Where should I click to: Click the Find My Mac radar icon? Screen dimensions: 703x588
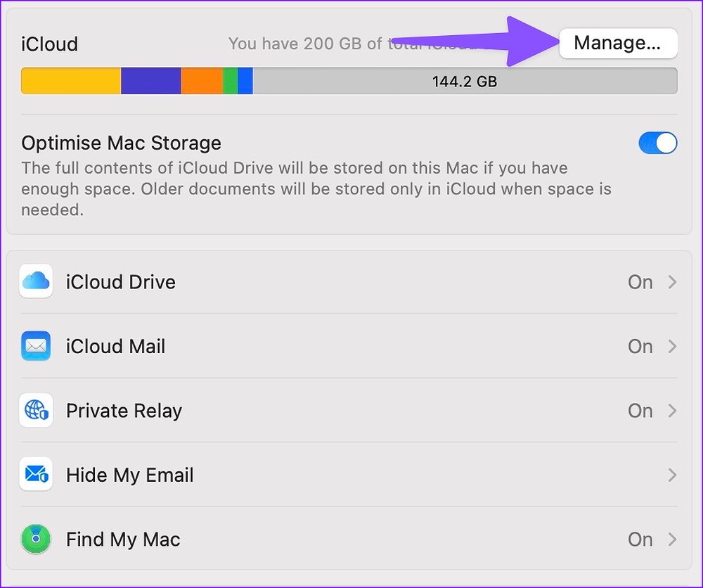(36, 539)
